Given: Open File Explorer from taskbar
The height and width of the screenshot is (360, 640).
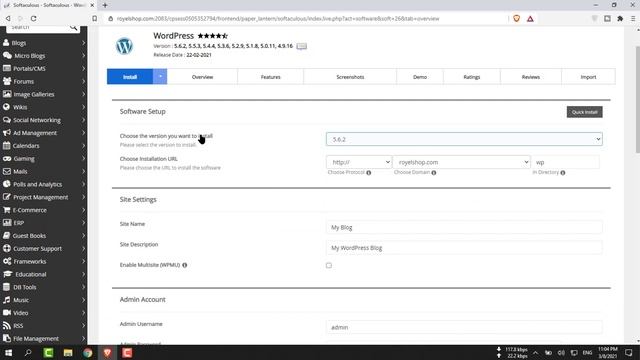Looking at the screenshot, I should tap(68, 353).
